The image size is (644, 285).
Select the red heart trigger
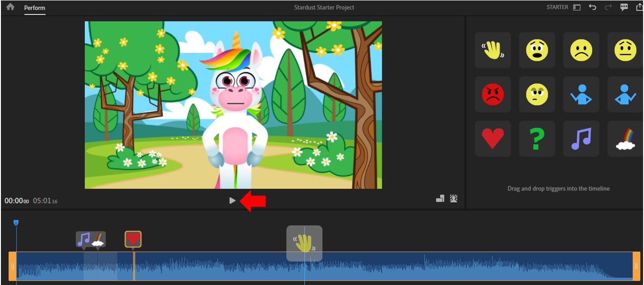point(493,139)
